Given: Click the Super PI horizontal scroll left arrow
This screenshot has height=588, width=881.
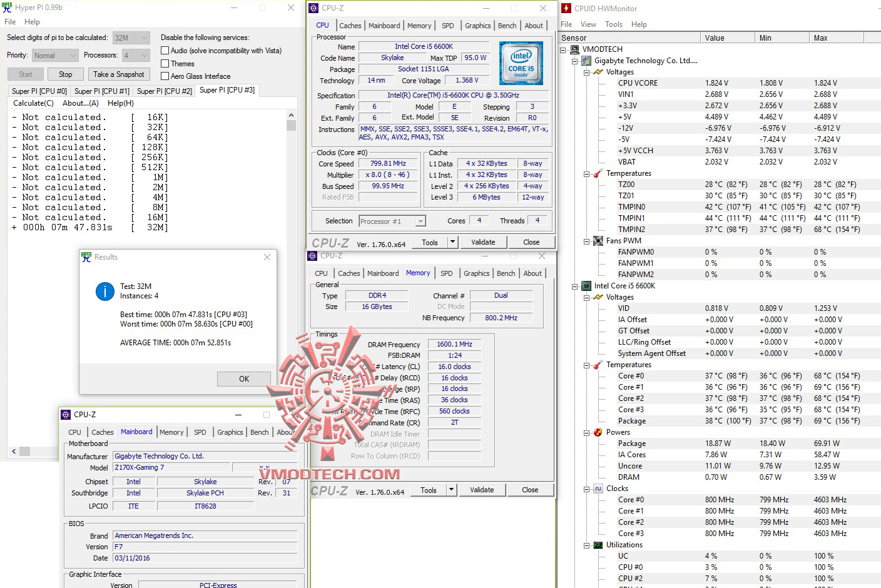Looking at the screenshot, I should 14,451.
